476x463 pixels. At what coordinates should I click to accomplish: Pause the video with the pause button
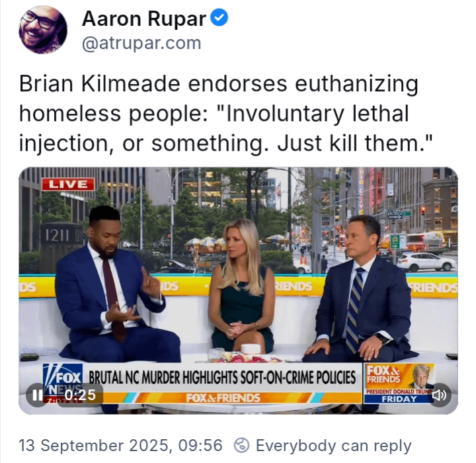pyautogui.click(x=37, y=395)
